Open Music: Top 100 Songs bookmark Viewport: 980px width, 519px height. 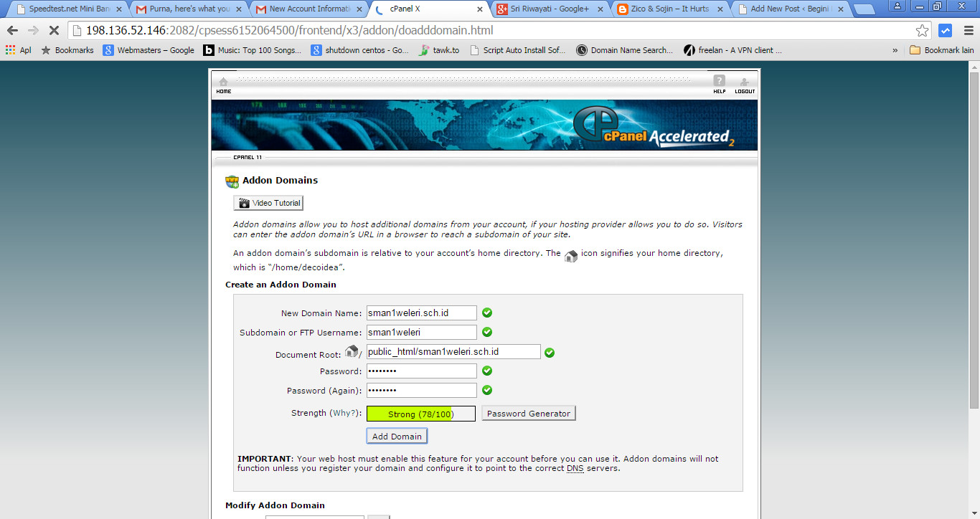point(253,50)
